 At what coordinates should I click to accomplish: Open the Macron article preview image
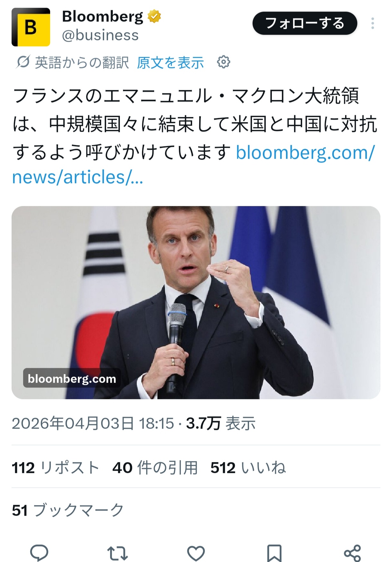(x=196, y=302)
